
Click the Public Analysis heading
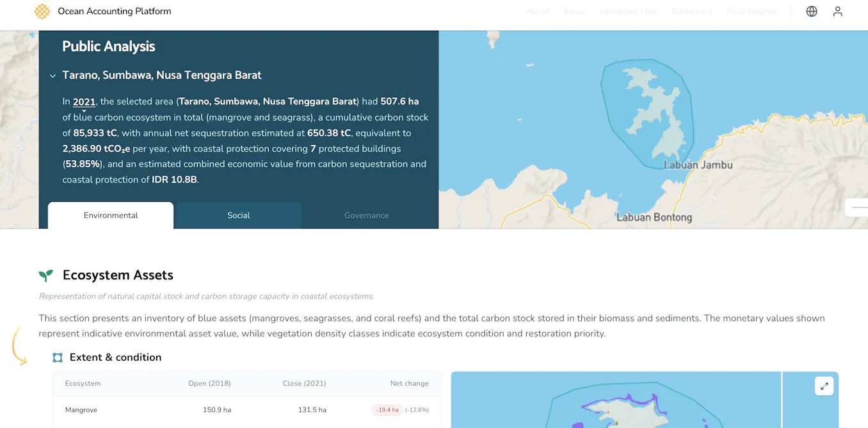pos(109,47)
